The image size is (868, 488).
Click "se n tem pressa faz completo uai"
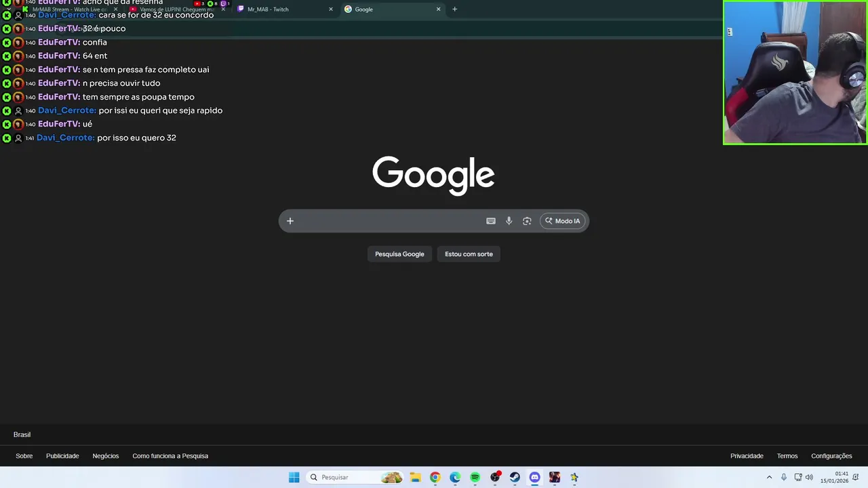[145, 70]
